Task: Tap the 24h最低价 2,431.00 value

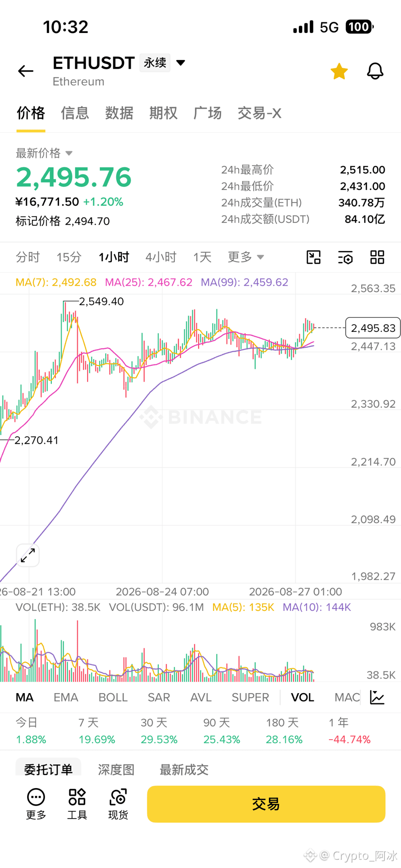Action: pyautogui.click(x=363, y=186)
